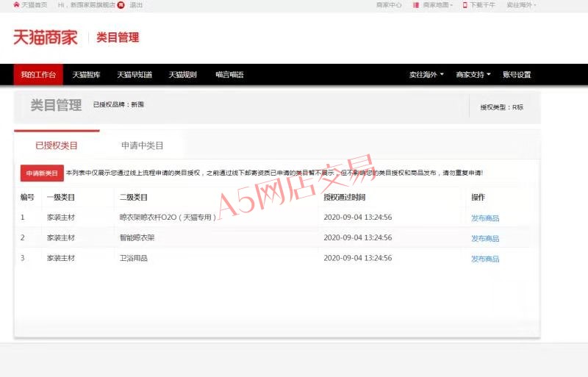Click the 授权类型：R标 label
The width and height of the screenshot is (588, 377).
502,107
